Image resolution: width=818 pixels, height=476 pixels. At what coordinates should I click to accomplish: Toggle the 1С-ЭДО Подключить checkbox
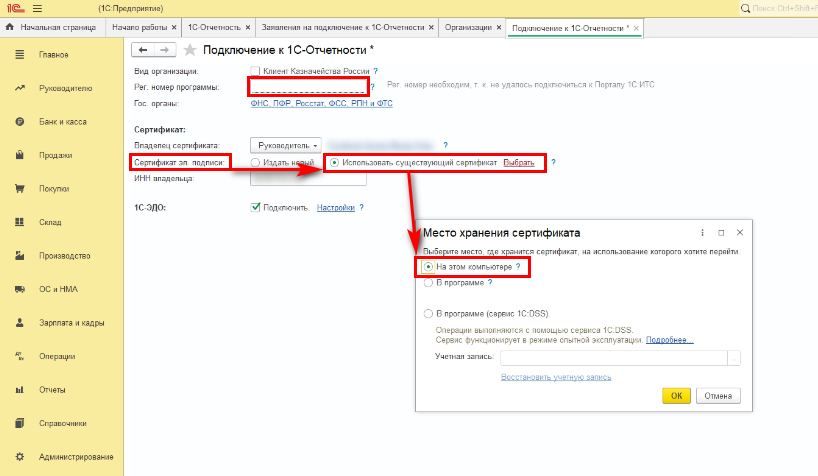(x=255, y=207)
